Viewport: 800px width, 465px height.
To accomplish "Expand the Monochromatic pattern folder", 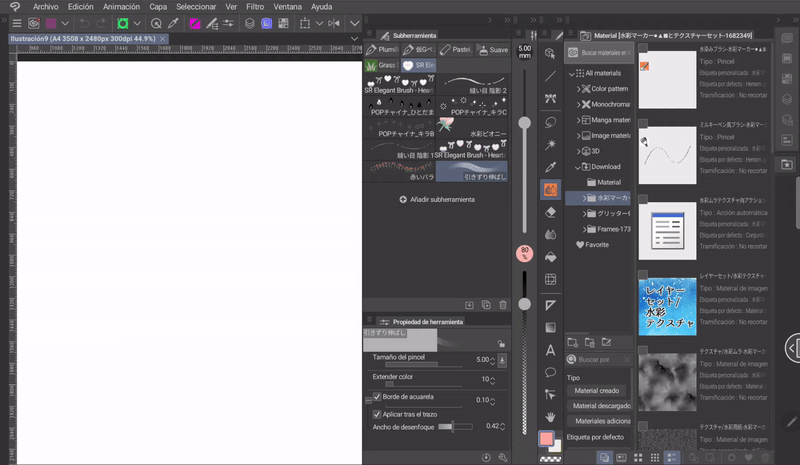I will coord(579,104).
